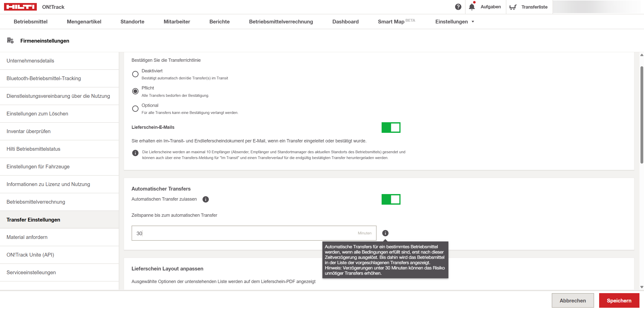Open Material anfordern in sidebar

tap(27, 237)
